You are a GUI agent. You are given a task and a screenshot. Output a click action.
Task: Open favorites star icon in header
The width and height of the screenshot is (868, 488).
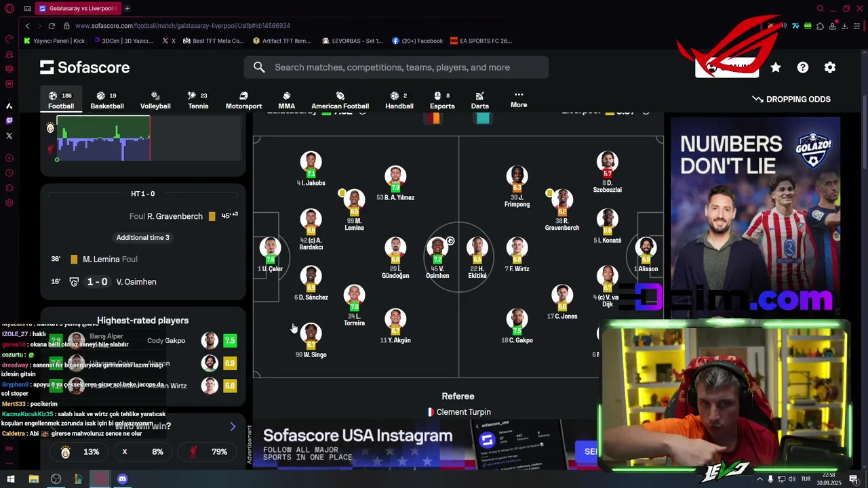(776, 67)
